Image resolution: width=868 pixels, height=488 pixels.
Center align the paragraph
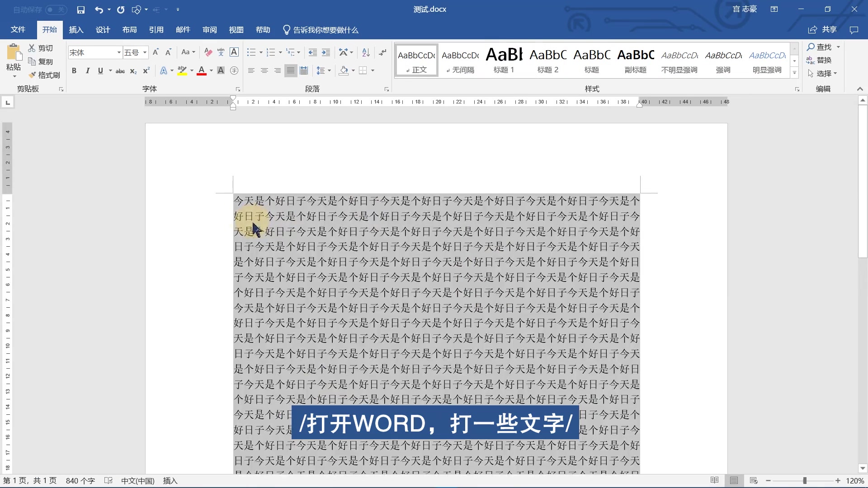click(x=264, y=71)
